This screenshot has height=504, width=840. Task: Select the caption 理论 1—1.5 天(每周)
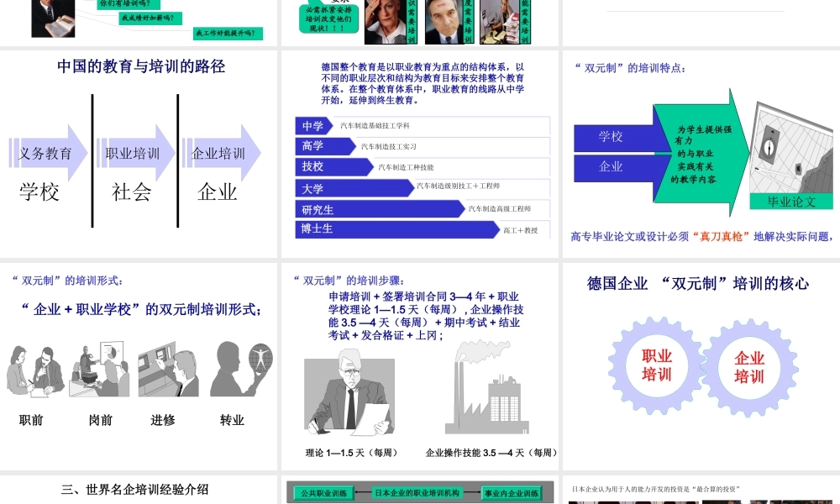coord(353,453)
